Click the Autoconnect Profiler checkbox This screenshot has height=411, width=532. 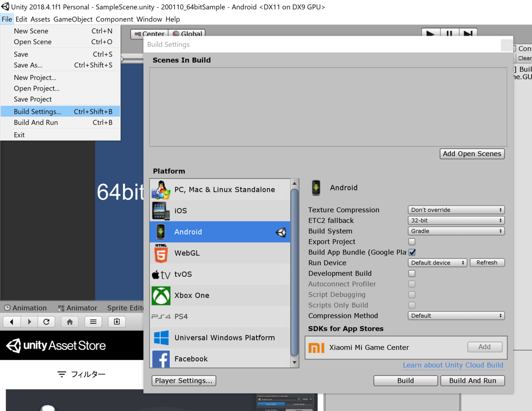coord(412,284)
